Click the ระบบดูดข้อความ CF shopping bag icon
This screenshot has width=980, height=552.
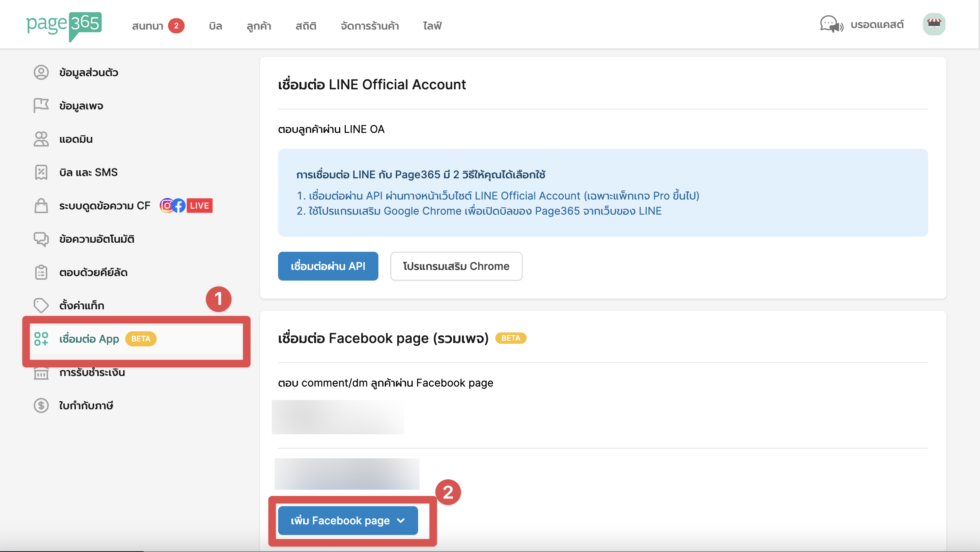[41, 206]
